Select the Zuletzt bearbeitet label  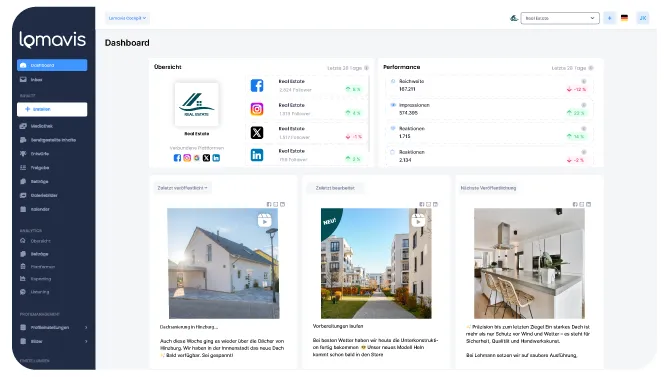pyautogui.click(x=335, y=188)
